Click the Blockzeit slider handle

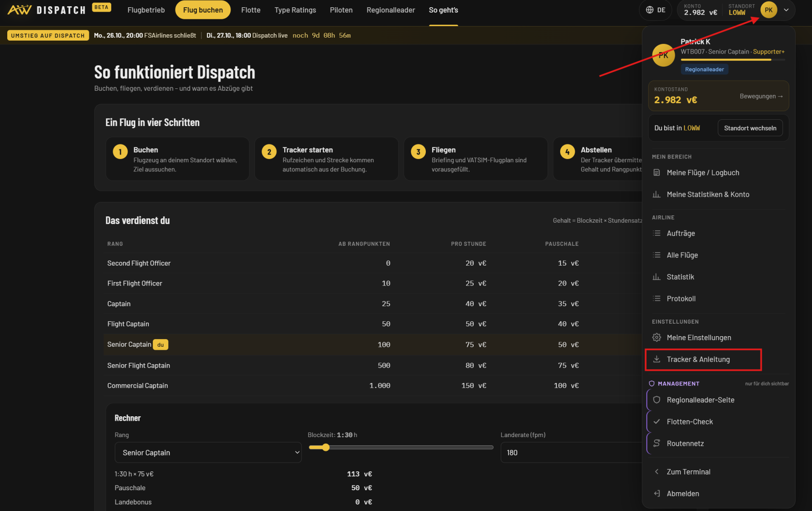coord(326,447)
